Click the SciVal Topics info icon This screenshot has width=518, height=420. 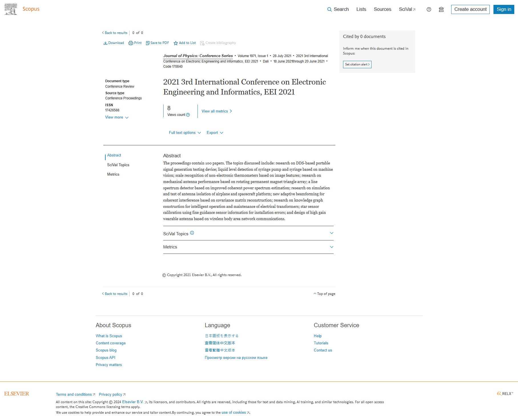(x=192, y=233)
